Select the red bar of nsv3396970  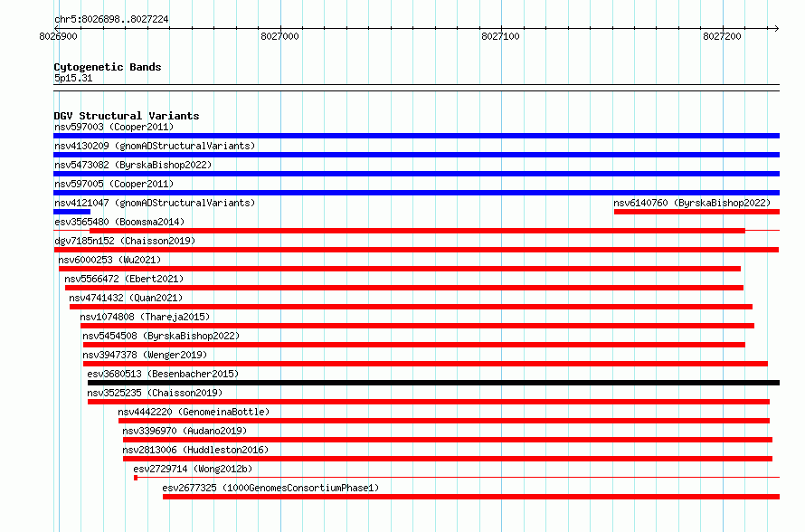pos(448,440)
